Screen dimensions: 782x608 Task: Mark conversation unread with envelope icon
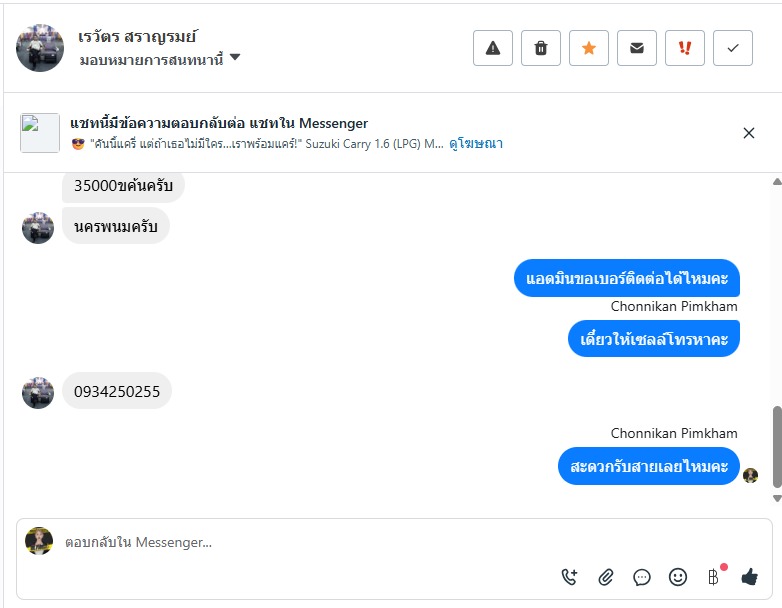coord(637,48)
